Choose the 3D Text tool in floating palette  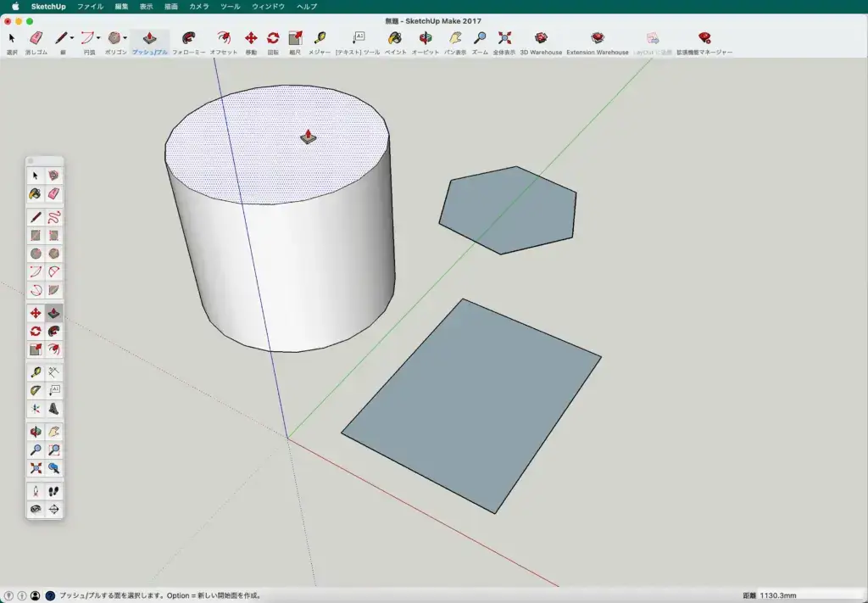pyautogui.click(x=53, y=409)
